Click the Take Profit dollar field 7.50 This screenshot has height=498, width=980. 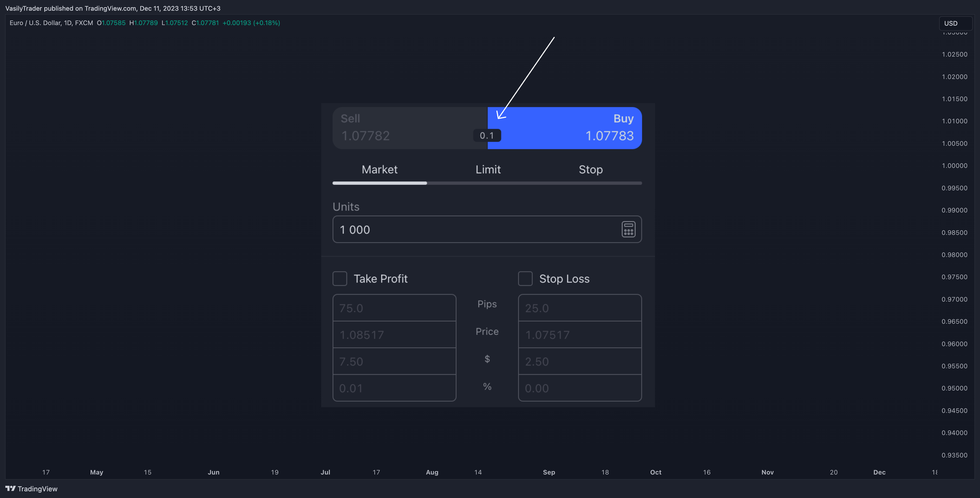[394, 361]
